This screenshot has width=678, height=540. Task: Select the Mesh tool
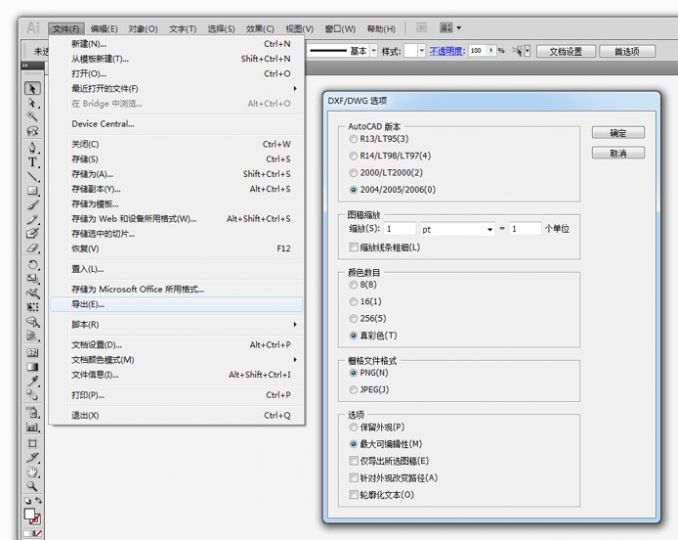click(x=32, y=352)
